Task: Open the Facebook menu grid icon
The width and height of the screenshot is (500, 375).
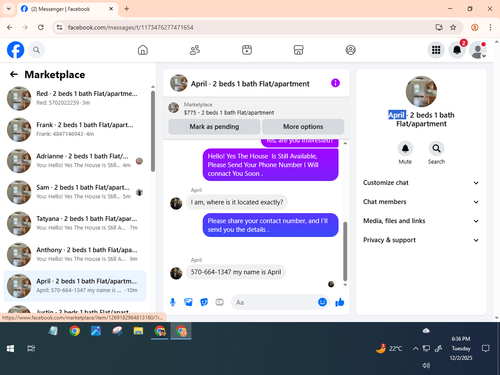Action: point(436,50)
